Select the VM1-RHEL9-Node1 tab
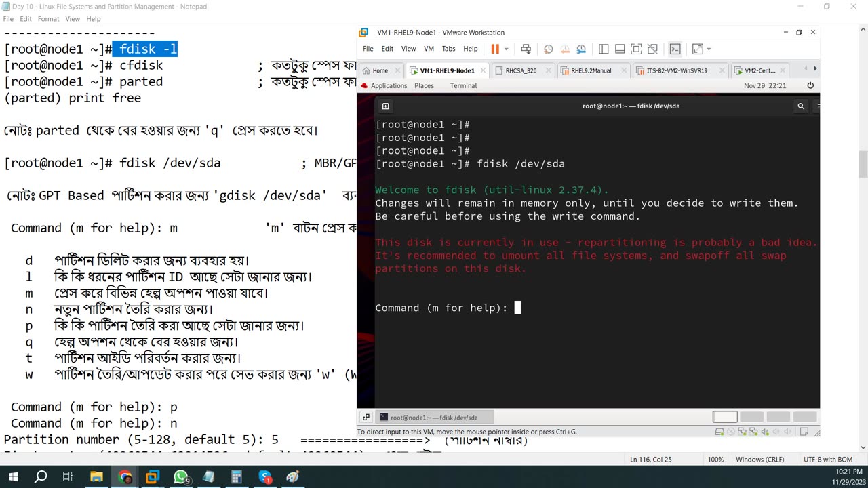The image size is (868, 488). [x=448, y=70]
